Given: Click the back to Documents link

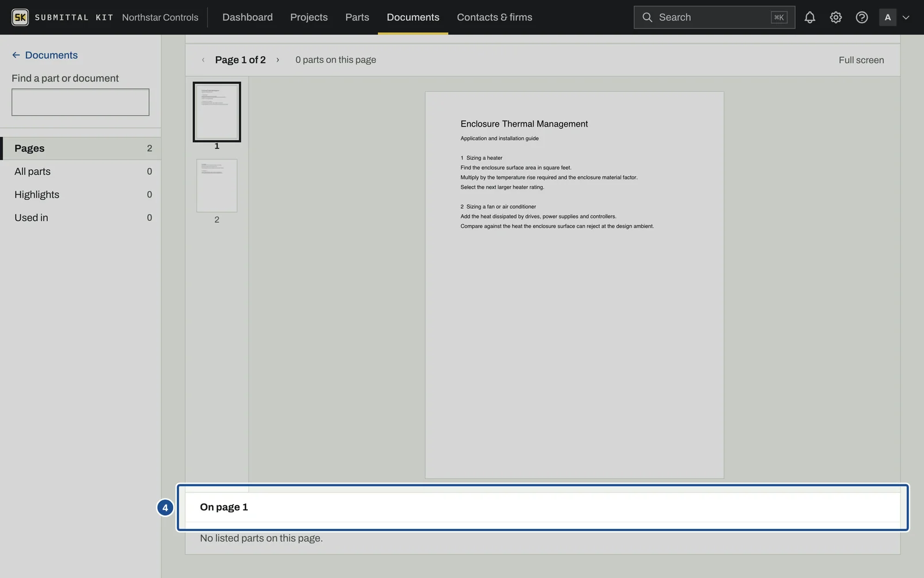Looking at the screenshot, I should 45,55.
